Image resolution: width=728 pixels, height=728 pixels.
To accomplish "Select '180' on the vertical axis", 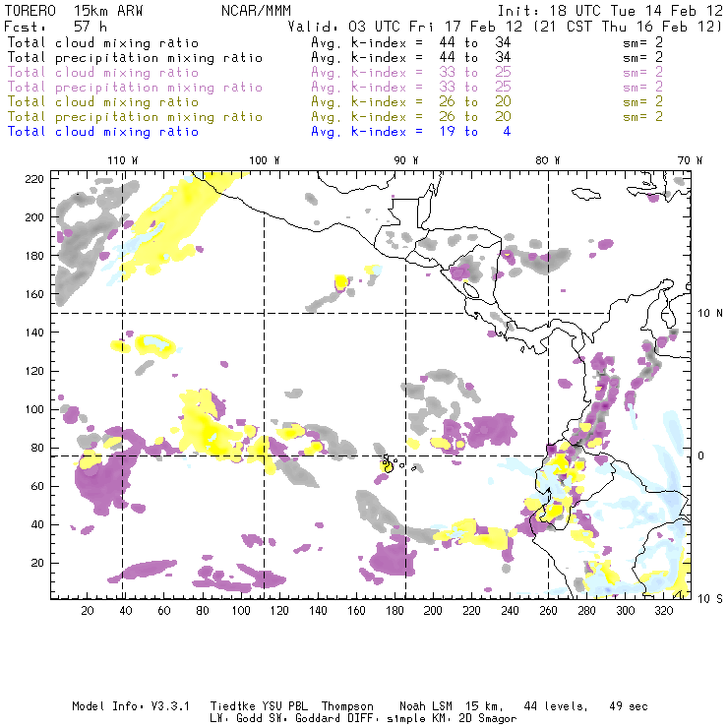I will pyautogui.click(x=34, y=257).
